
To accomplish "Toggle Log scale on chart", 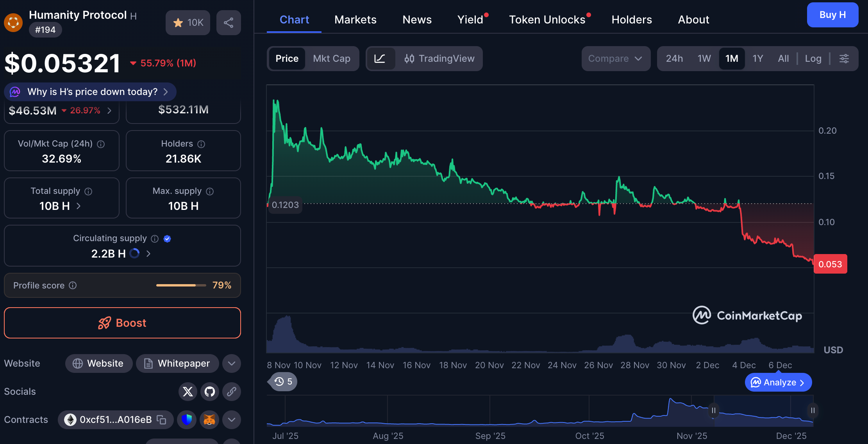I will (813, 59).
